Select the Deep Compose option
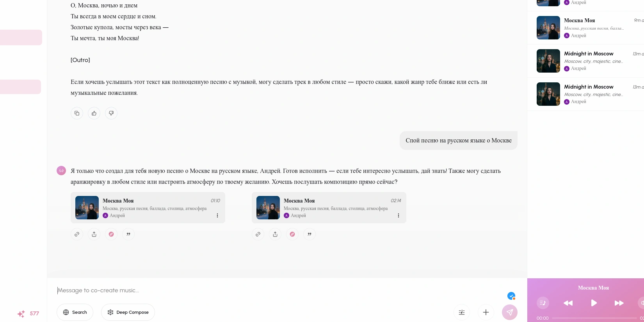The image size is (644, 322). pos(128,312)
